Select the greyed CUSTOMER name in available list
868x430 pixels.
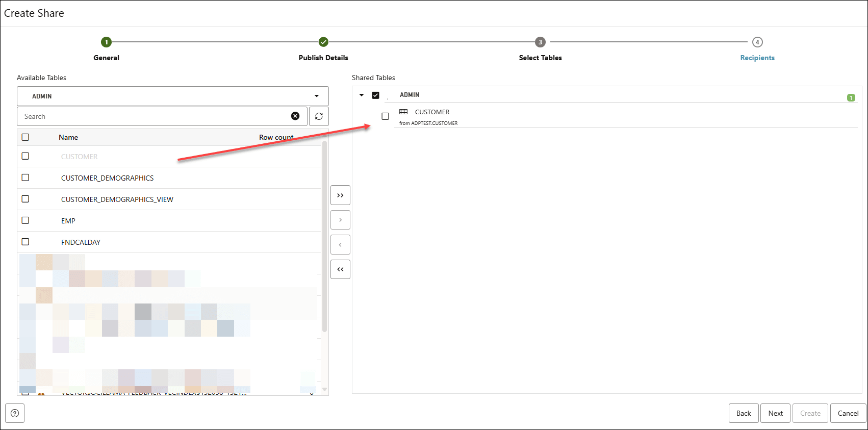[80, 157]
